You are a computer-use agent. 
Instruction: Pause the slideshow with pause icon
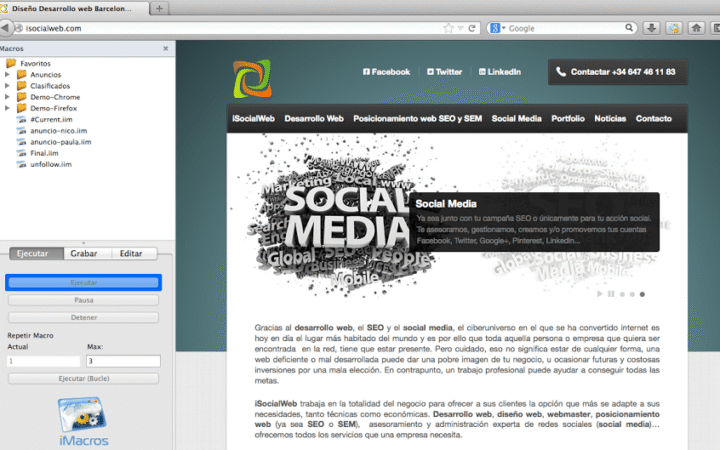click(x=611, y=294)
